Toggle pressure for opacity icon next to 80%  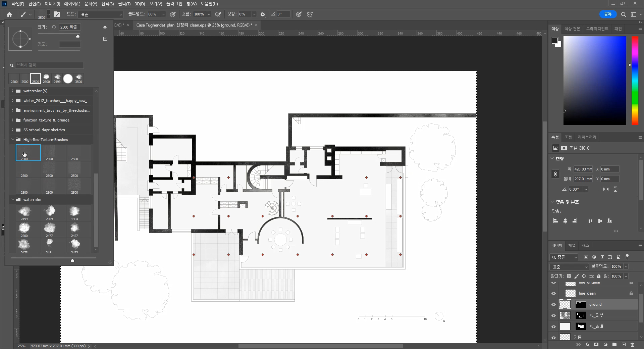[173, 14]
